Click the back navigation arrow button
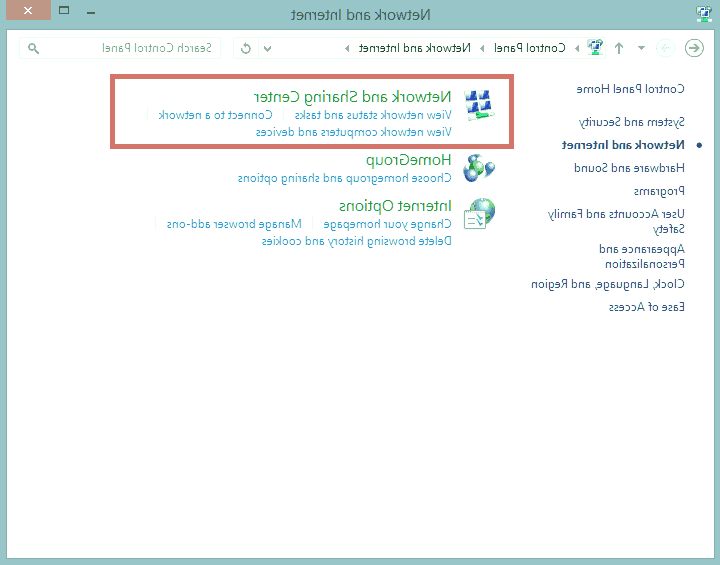Screen dimensions: 720x565 click(694, 48)
